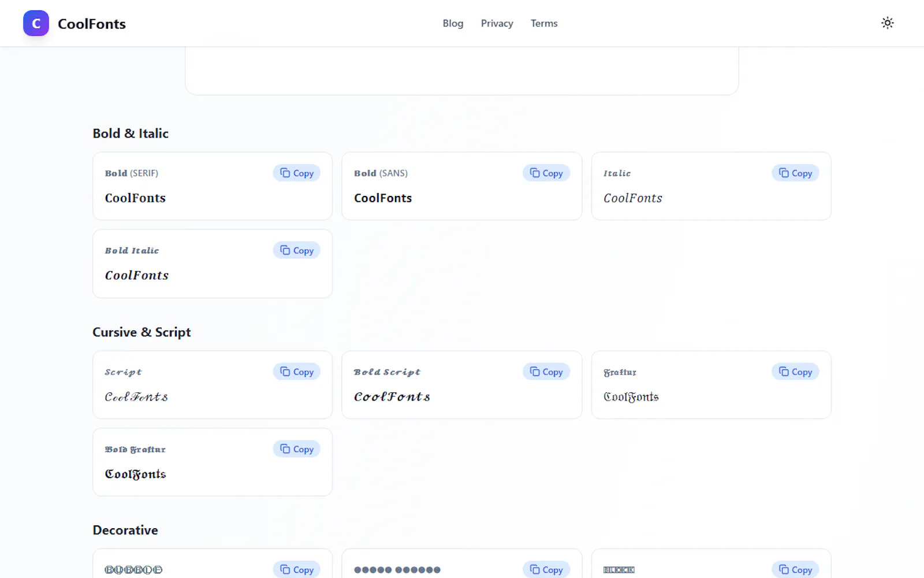This screenshot has height=578, width=924.
Task: Copy the Block decorative style text
Action: 795,569
